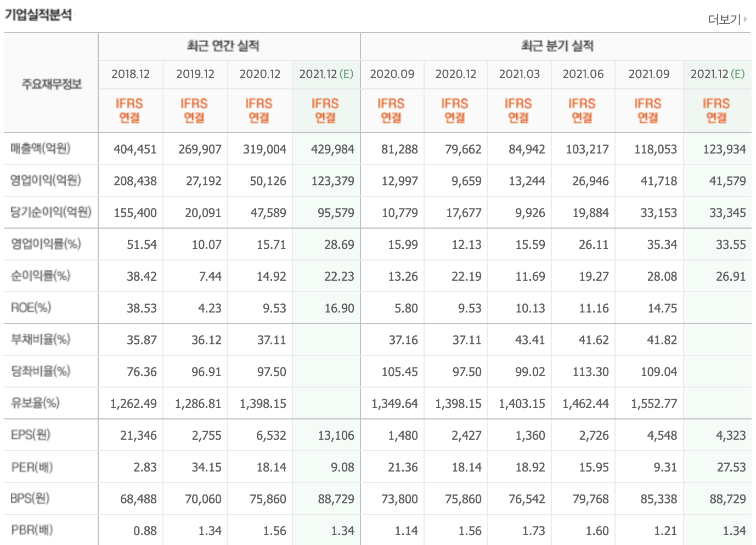Click the revenue value 319,004
Image resolution: width=756 pixels, height=545 pixels.
tap(264, 149)
